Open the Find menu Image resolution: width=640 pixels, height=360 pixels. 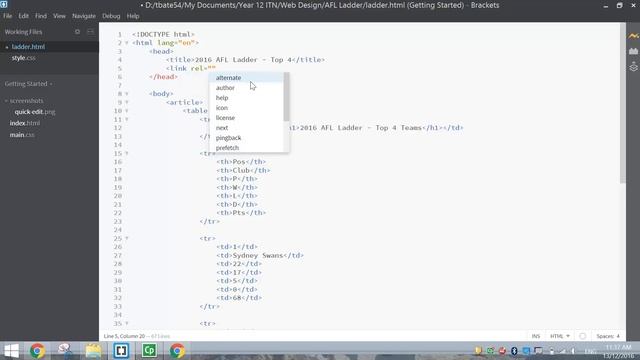click(x=41, y=16)
